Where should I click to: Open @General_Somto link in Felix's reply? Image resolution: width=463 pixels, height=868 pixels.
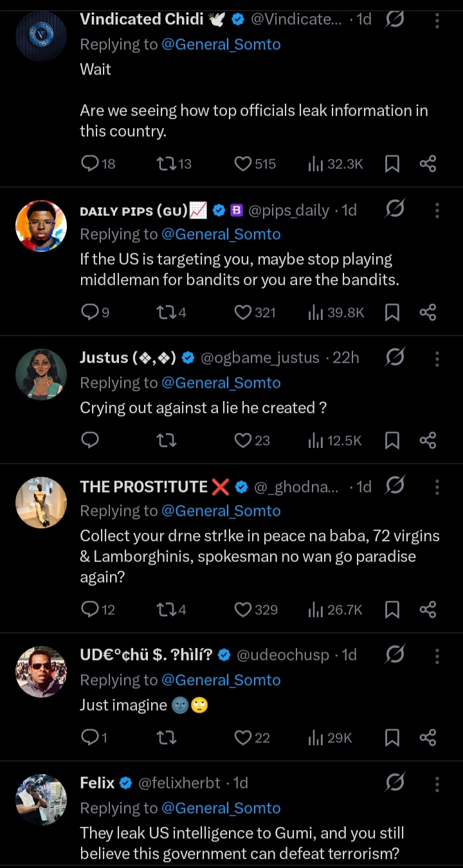(221, 808)
